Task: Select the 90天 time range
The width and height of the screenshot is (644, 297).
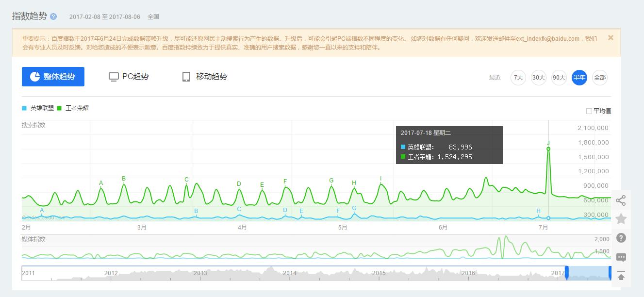Action: [559, 78]
